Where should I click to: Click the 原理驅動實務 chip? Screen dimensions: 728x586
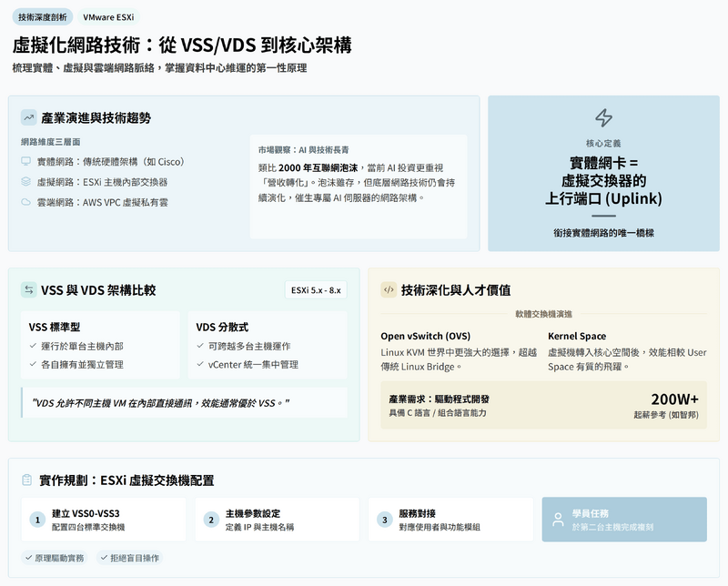click(56, 558)
